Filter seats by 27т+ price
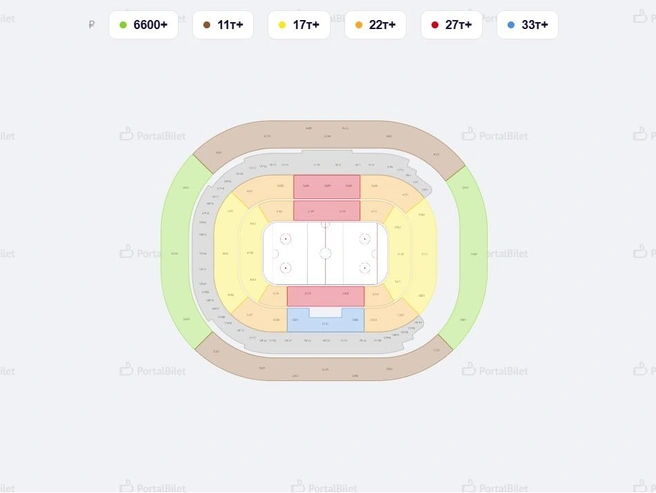The width and height of the screenshot is (656, 493). pyautogui.click(x=451, y=25)
